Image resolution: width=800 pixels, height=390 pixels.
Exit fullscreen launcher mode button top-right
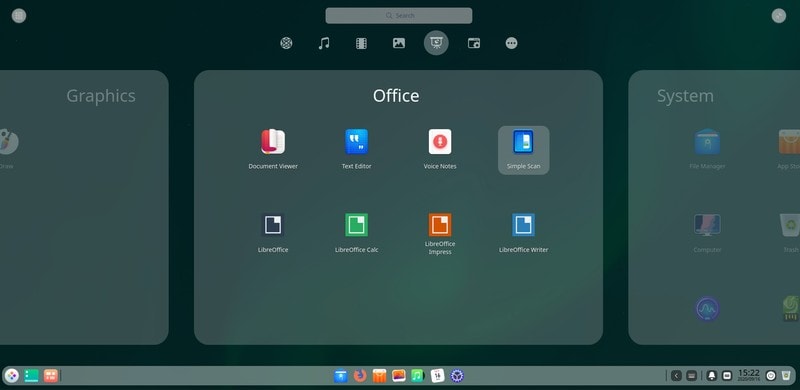[779, 16]
